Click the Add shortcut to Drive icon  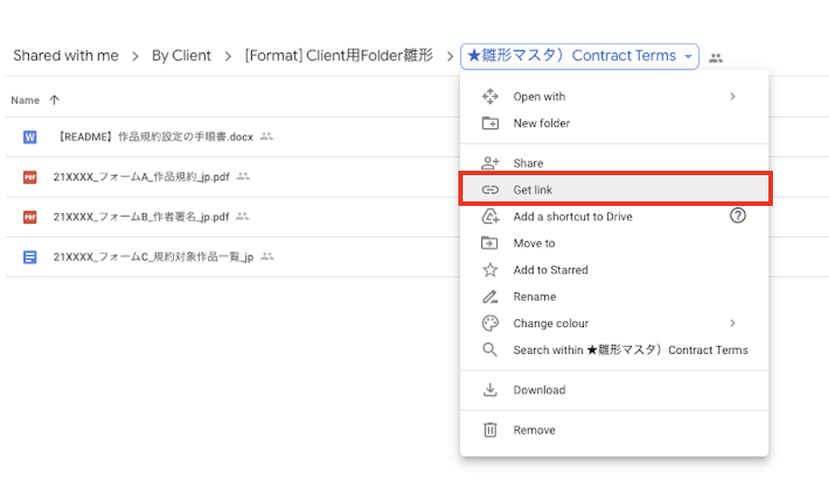click(x=490, y=217)
